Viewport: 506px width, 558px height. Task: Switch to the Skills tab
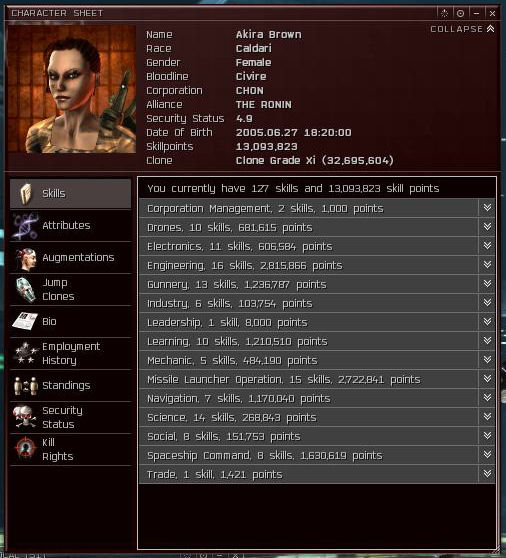point(70,194)
